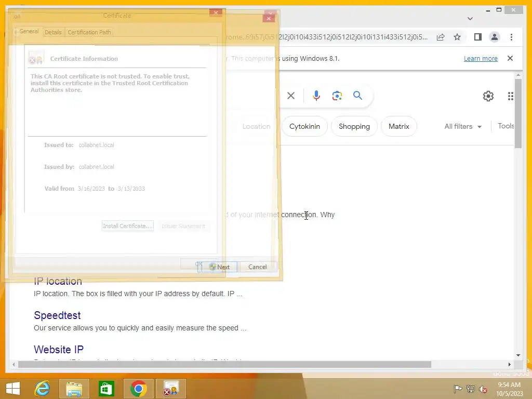This screenshot has width=532, height=399.
Task: Click the horizontal scrollbar thumb in Chrome
Action: click(224, 364)
